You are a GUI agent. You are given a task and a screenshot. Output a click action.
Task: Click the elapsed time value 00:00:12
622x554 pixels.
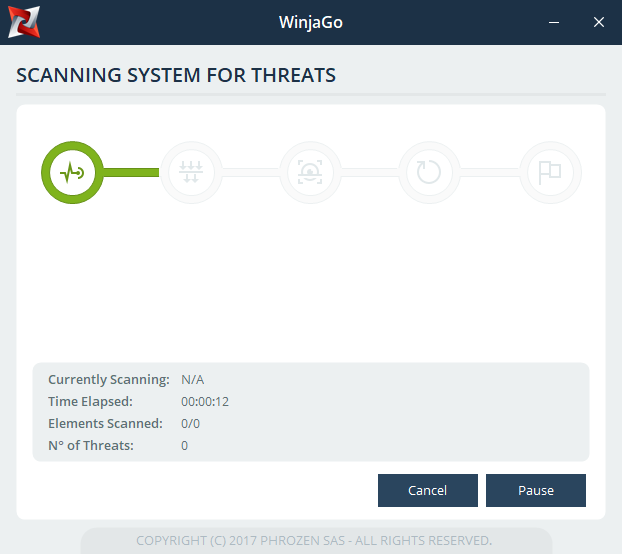205,402
